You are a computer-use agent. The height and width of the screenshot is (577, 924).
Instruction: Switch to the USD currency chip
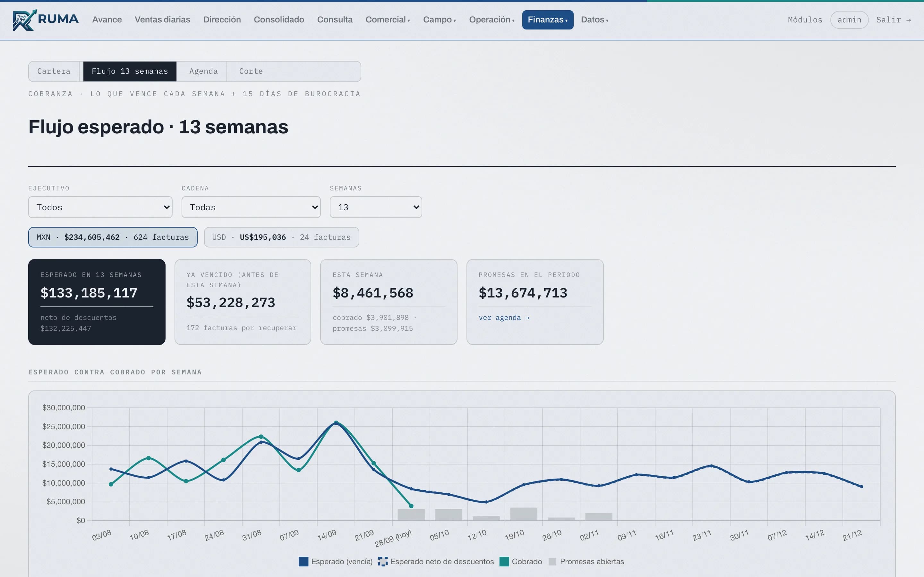coord(281,237)
